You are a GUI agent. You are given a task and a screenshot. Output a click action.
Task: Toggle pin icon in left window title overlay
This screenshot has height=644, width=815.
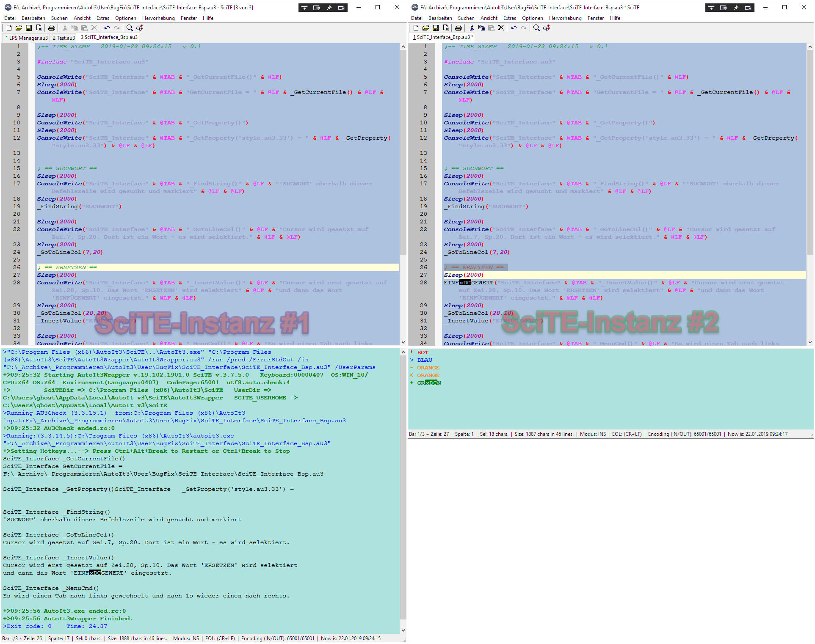(x=329, y=8)
